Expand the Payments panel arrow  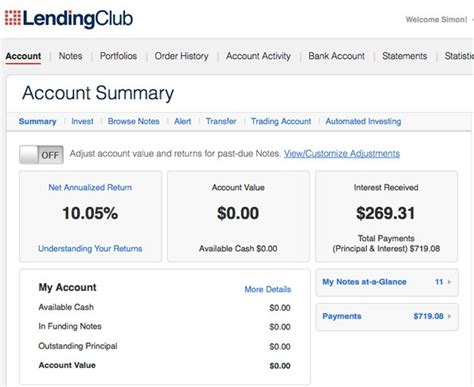[449, 316]
